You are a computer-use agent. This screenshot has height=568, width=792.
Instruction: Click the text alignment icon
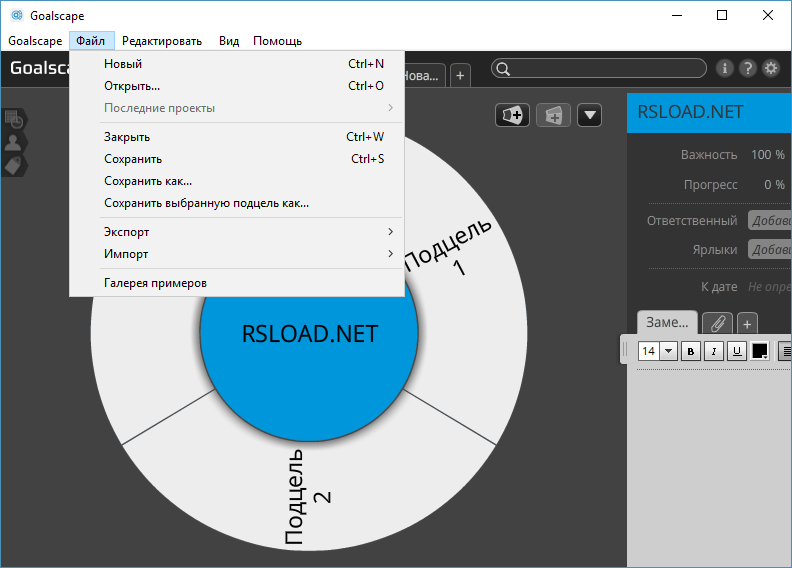[x=785, y=351]
